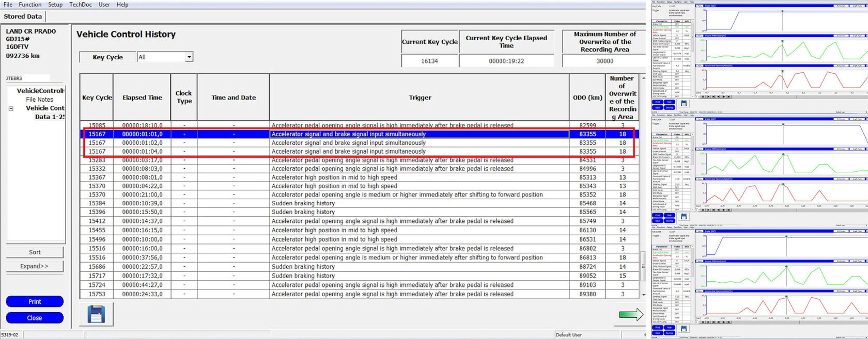Click the save icon in the top graph panel

[684, 103]
